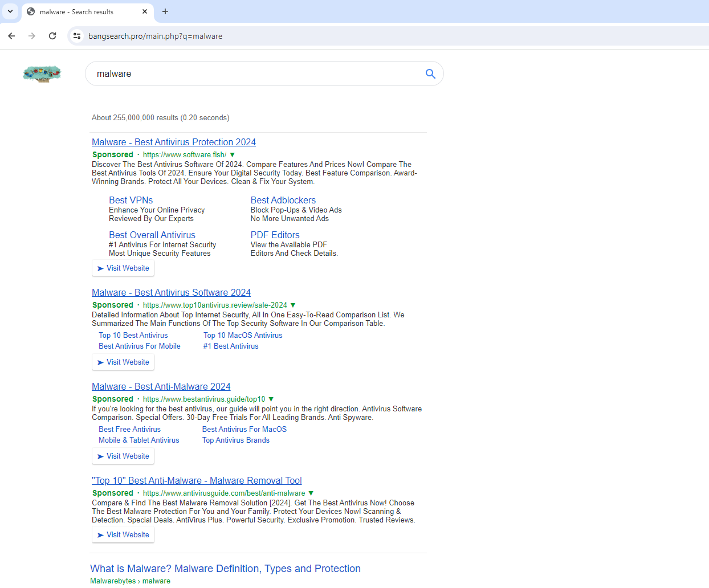Reload the page with refresh icon
The height and width of the screenshot is (588, 709).
(x=52, y=36)
